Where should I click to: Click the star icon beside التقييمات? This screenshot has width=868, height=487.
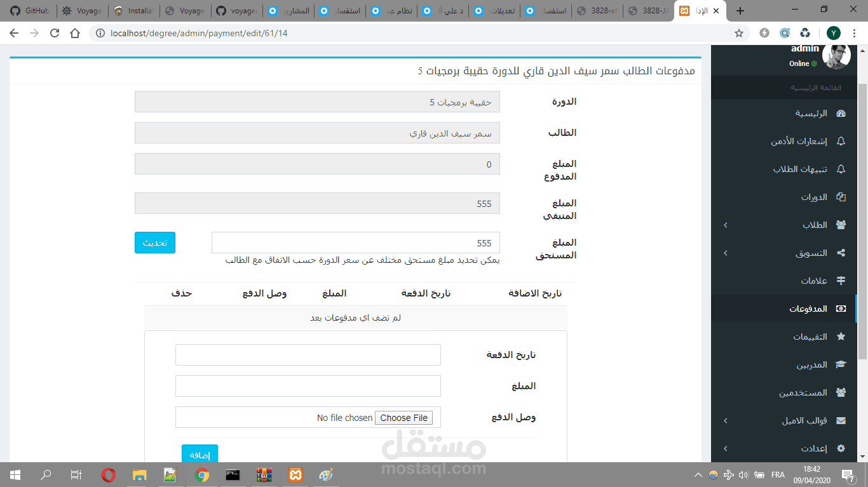(841, 337)
